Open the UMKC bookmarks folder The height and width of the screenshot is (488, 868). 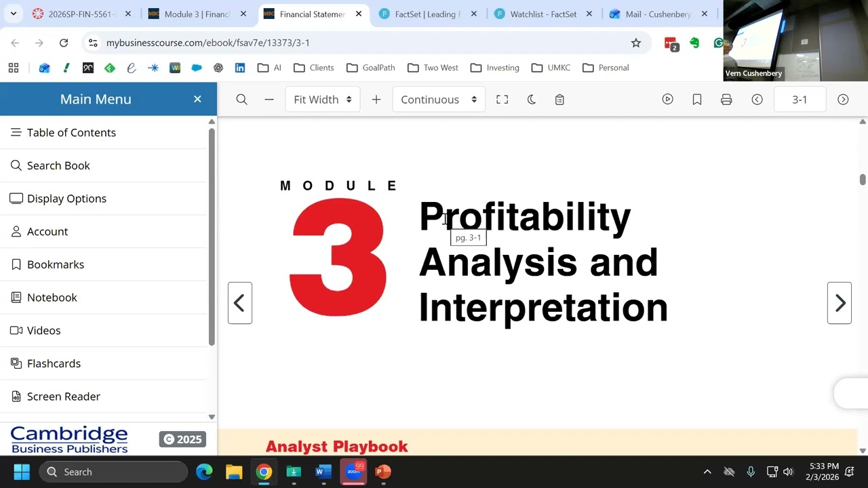pyautogui.click(x=551, y=68)
